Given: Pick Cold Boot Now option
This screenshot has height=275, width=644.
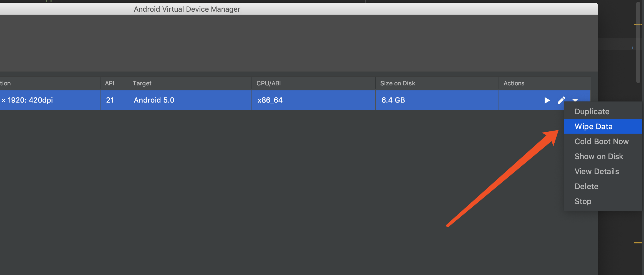Looking at the screenshot, I should pos(603,141).
